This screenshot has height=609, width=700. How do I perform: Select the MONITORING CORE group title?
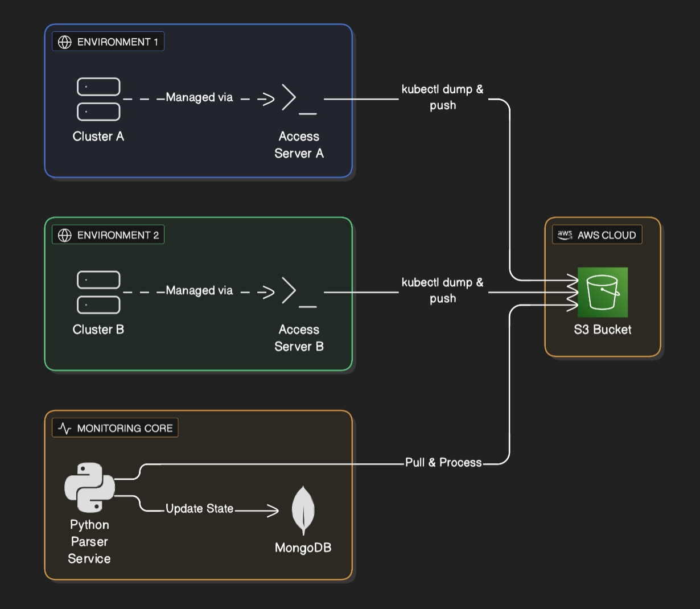125,428
